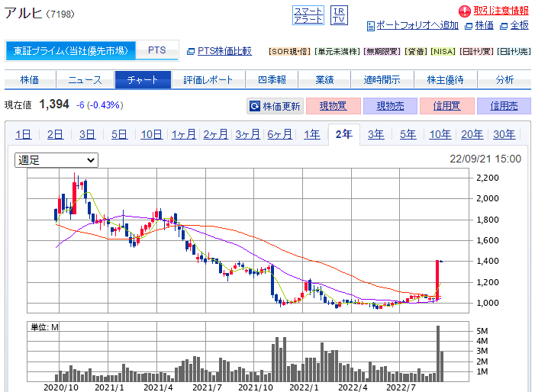
Task: Click the change value -6 (-0.43%)
Action: (99, 105)
